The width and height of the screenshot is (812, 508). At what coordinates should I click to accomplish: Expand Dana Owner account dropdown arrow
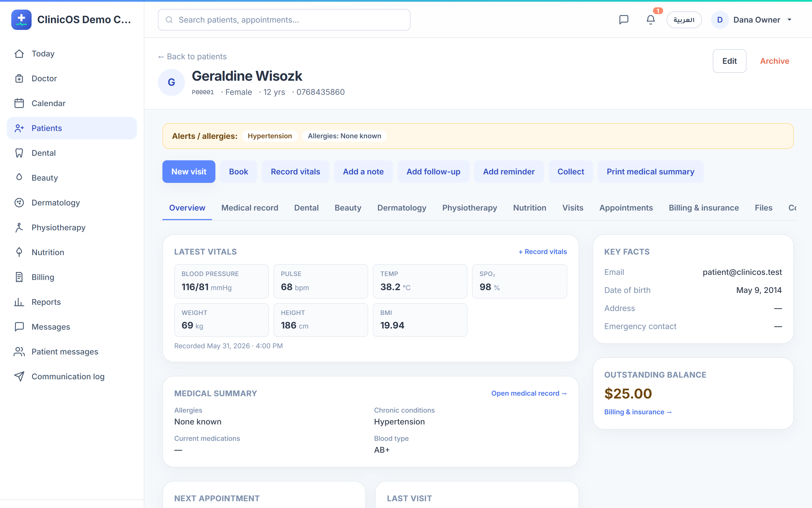(x=789, y=20)
